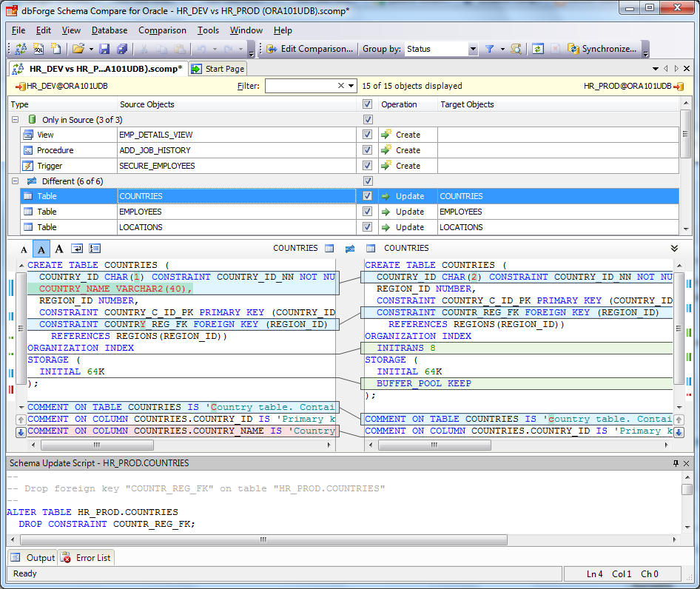The image size is (700, 589).
Task: Uncheck the LOCATIONS row checkbox
Action: tap(368, 227)
